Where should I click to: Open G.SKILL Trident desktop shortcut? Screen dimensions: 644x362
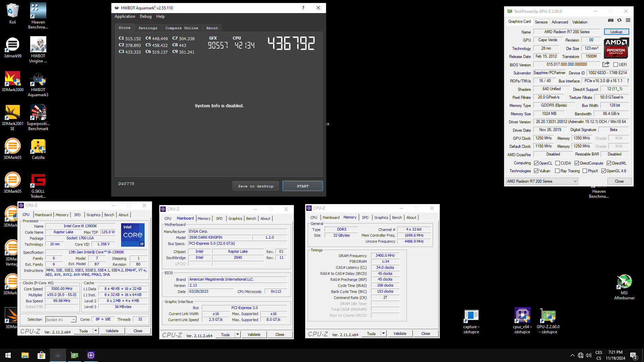(x=38, y=185)
